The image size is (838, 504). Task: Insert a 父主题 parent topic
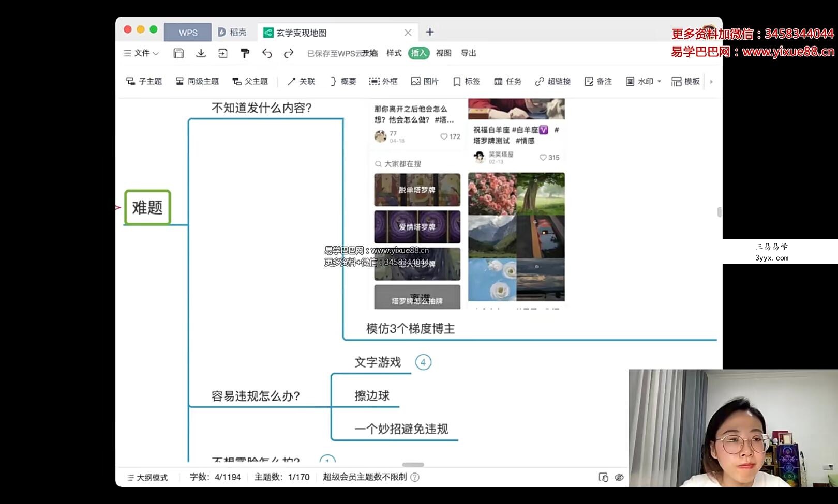(250, 81)
